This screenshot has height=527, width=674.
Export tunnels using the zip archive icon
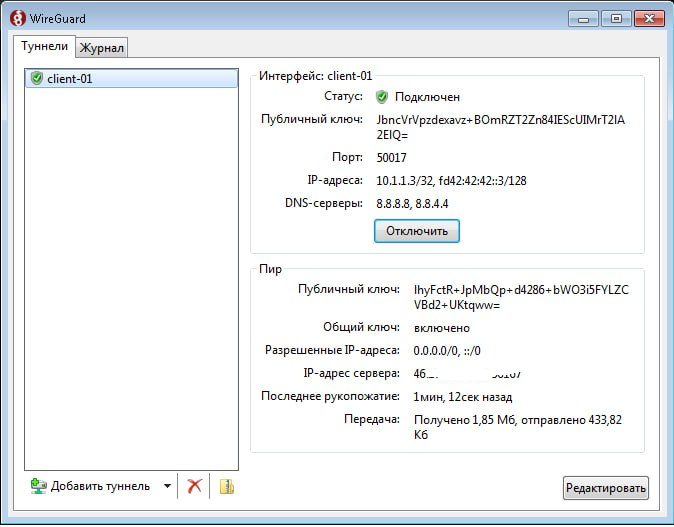(227, 487)
